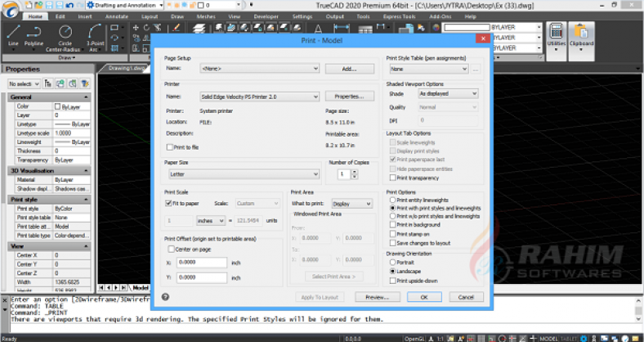Open the Print Style Table dropdown
The width and height of the screenshot is (644, 342).
[429, 69]
